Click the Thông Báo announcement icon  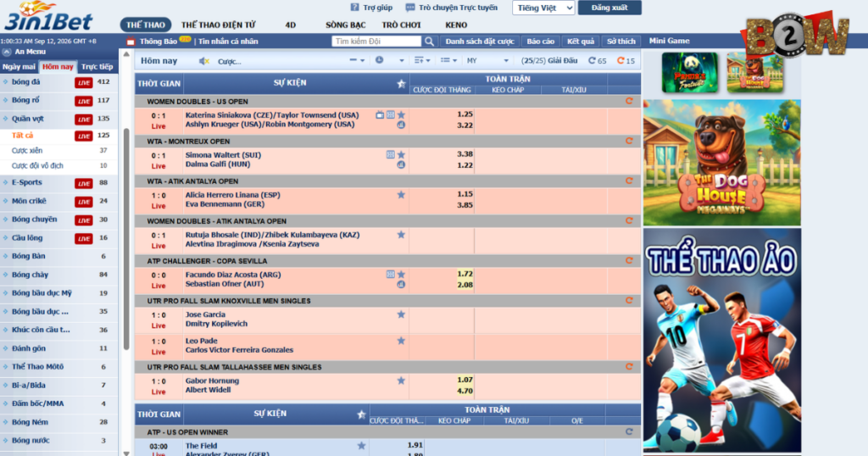click(x=131, y=42)
